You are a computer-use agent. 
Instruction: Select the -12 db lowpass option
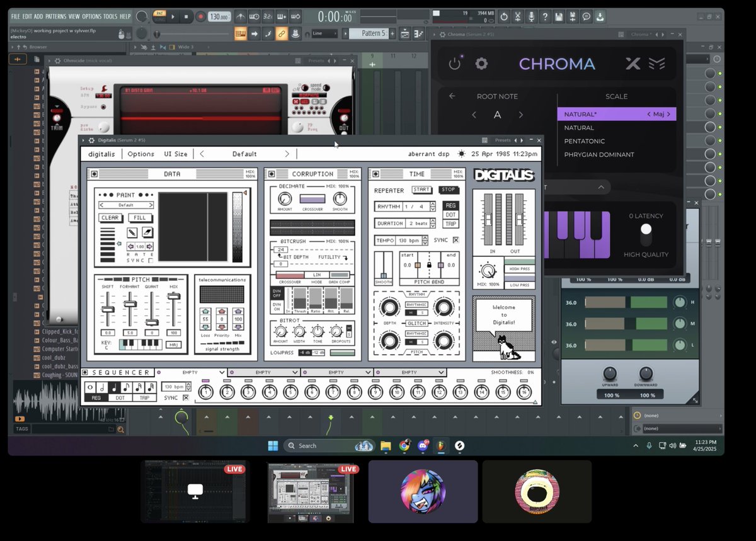point(319,353)
